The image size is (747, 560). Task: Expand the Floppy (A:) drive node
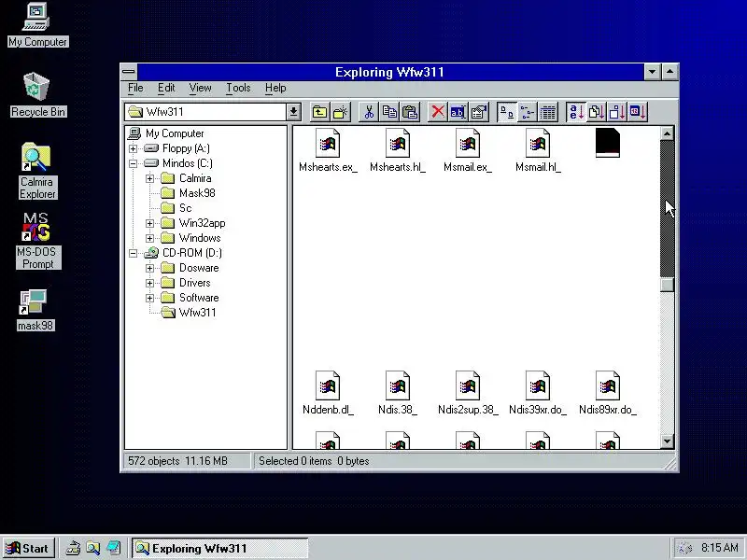133,148
